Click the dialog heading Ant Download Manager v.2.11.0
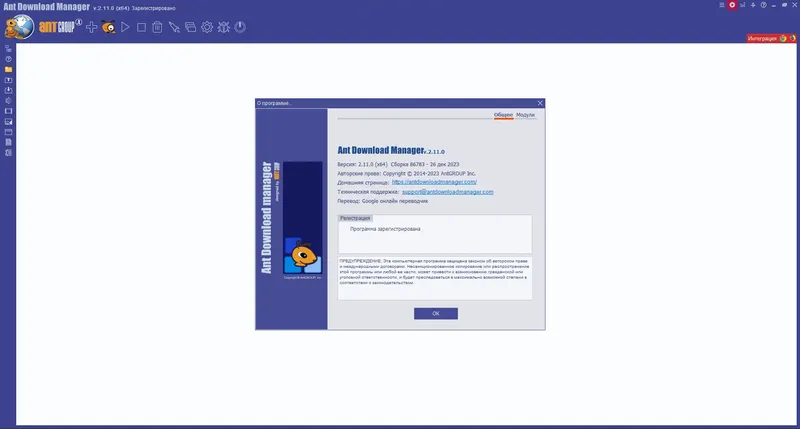 [x=391, y=150]
